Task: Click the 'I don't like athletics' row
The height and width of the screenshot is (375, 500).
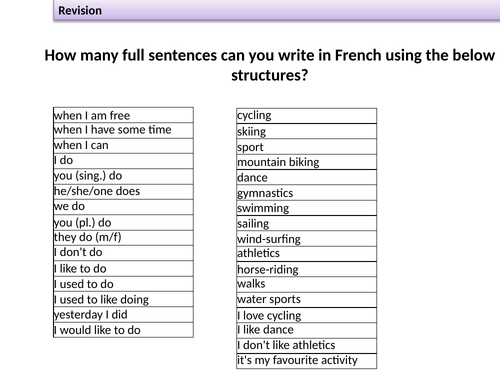Action: pyautogui.click(x=307, y=346)
